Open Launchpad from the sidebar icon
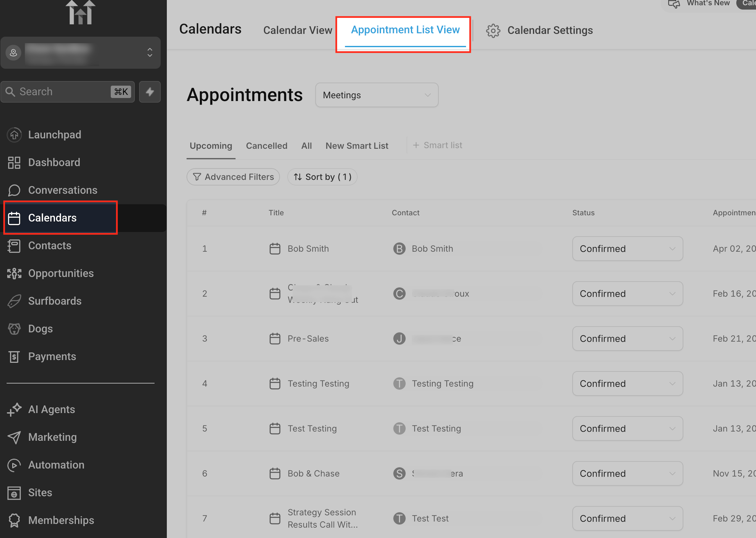The width and height of the screenshot is (756, 538). point(14,135)
